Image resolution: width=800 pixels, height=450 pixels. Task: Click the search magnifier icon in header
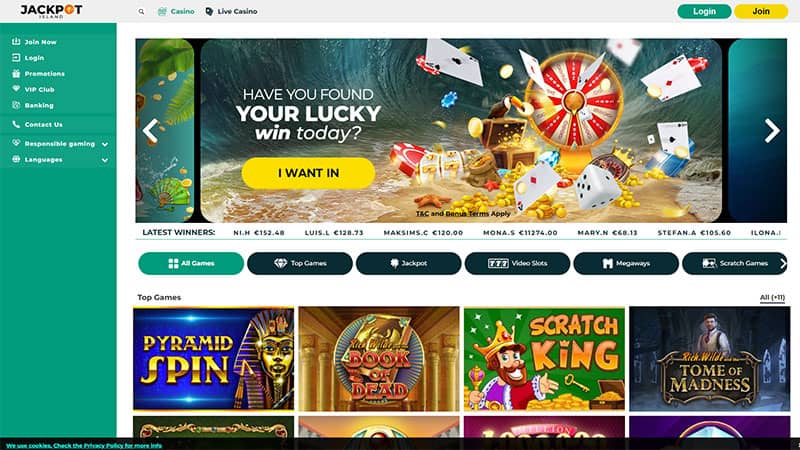click(x=141, y=11)
